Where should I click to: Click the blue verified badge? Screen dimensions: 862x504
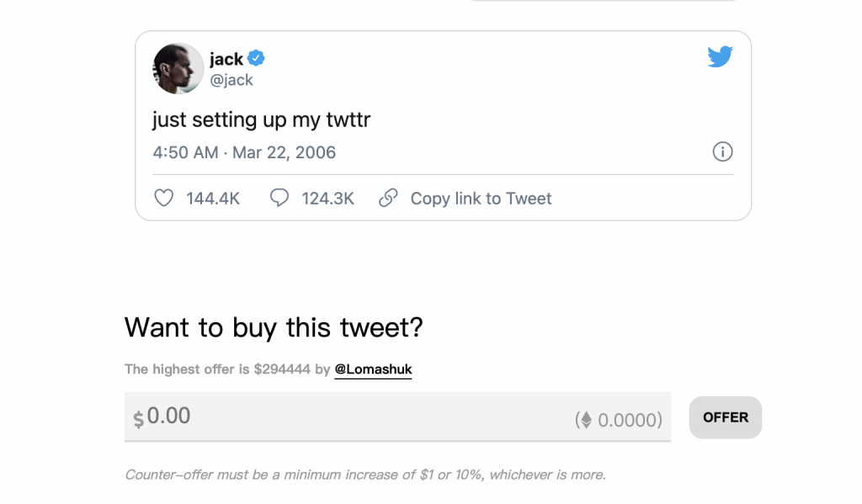(x=256, y=58)
